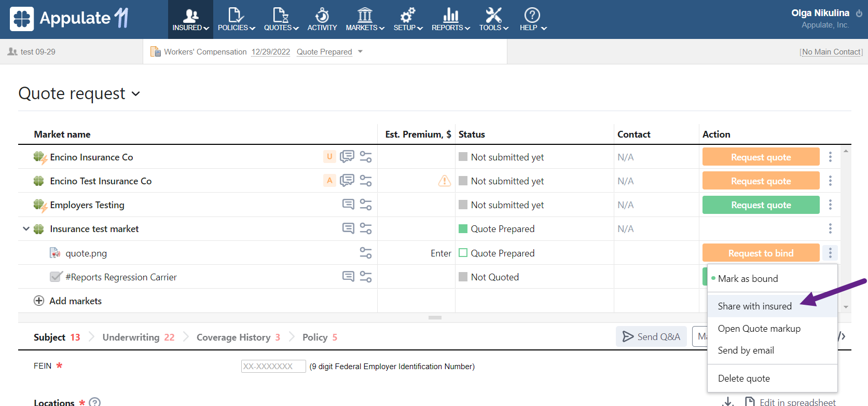Open settings sliders for Insurance test market
Viewport: 868px width, 406px height.
[366, 228]
